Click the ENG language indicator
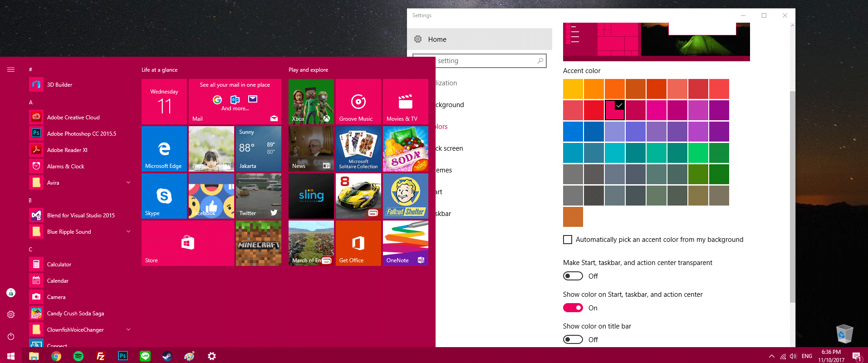This screenshot has height=363, width=868. pyautogui.click(x=807, y=356)
